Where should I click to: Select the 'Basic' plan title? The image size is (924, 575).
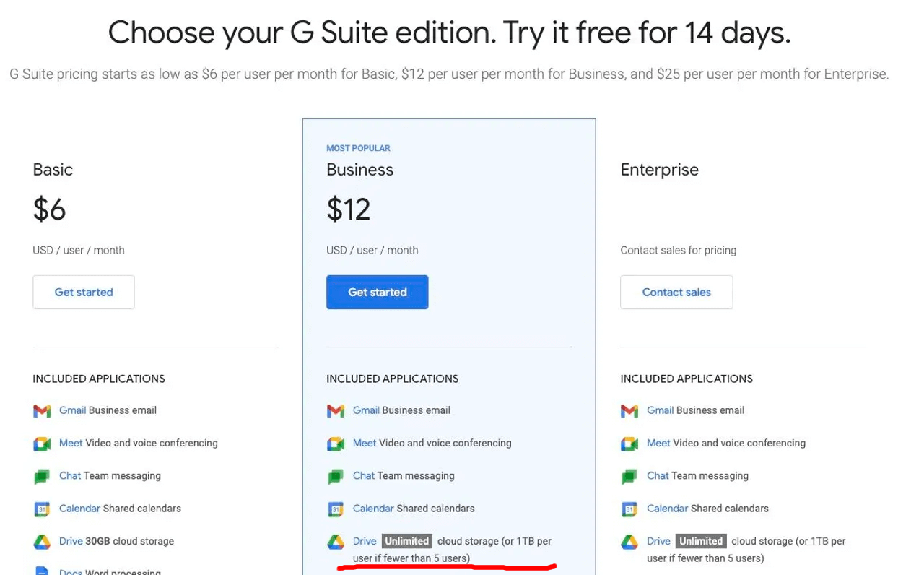pos(53,170)
